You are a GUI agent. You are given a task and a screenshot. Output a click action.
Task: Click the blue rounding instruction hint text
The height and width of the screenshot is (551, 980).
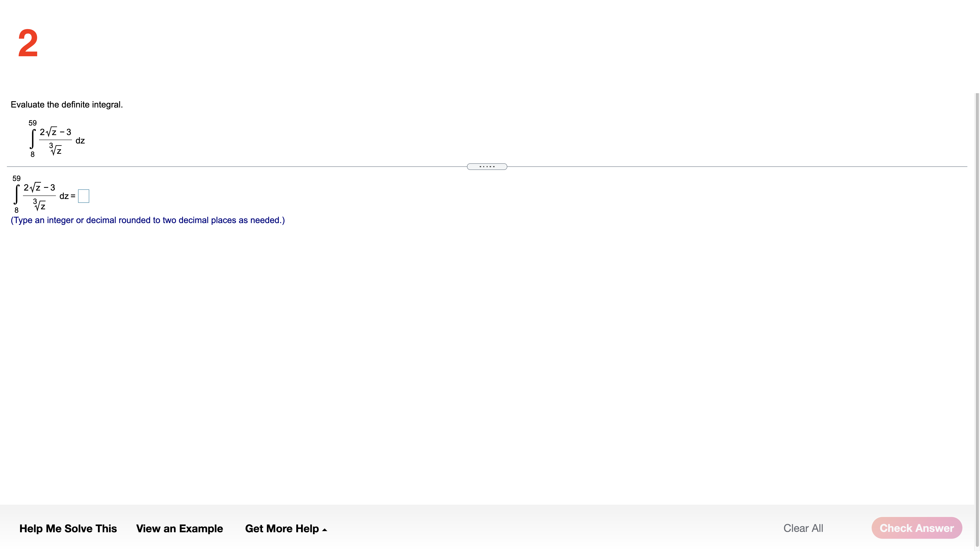pos(148,220)
